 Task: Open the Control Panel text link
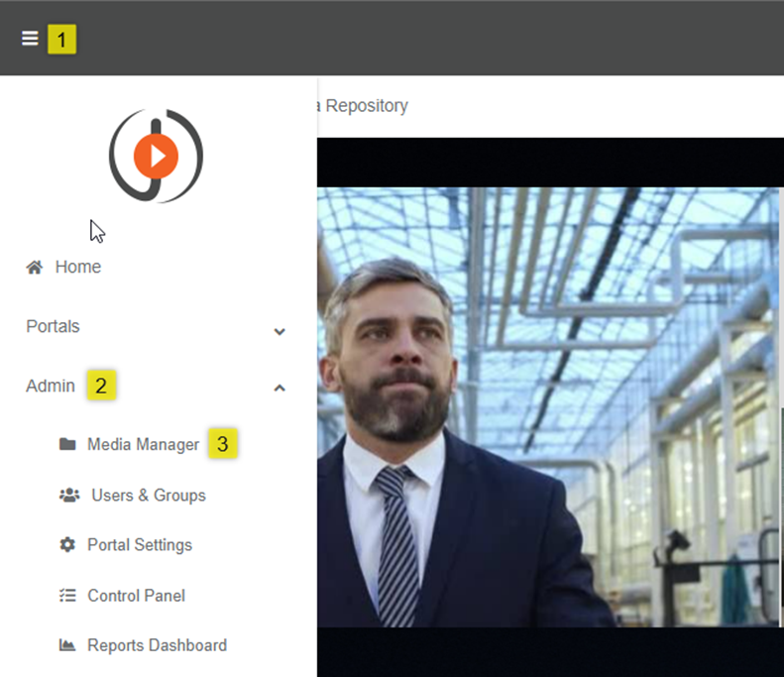(x=136, y=596)
